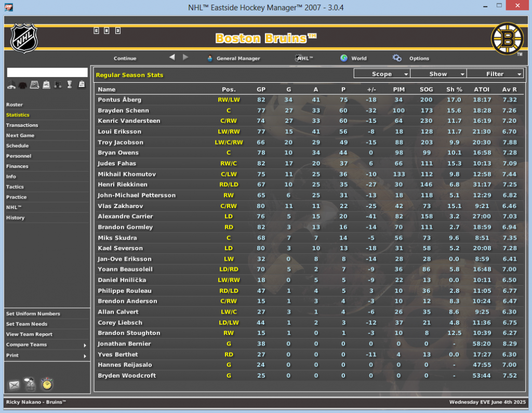The height and width of the screenshot is (413, 532).
Task: Open the jersey shortcut icon
Action: coord(23,85)
